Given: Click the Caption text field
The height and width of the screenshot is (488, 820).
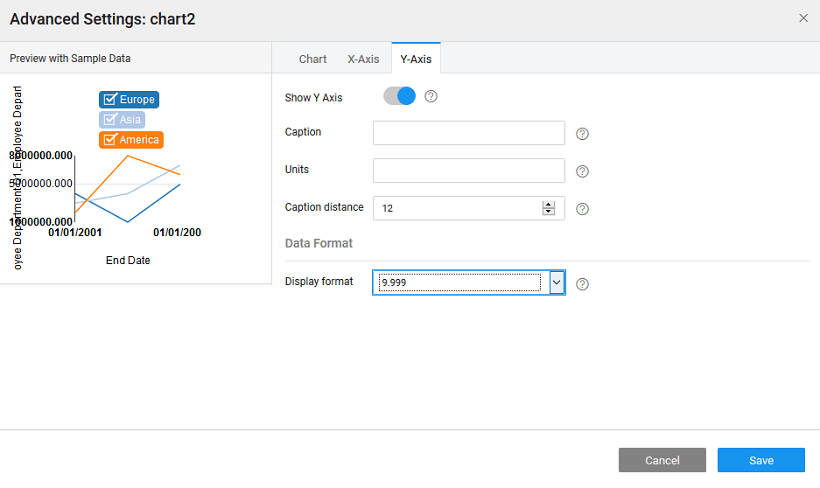Looking at the screenshot, I should pos(469,133).
